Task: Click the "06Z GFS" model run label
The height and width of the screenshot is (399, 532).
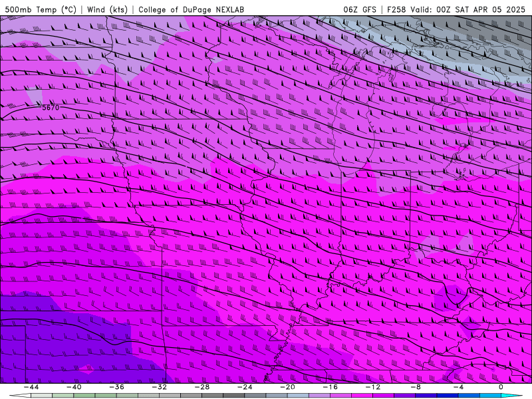Action: (x=360, y=9)
